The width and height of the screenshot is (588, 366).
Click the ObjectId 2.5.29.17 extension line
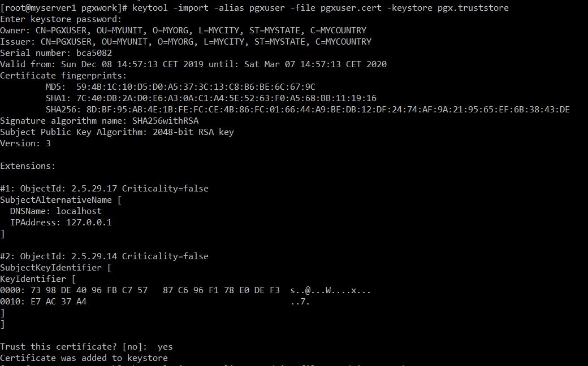click(104, 189)
